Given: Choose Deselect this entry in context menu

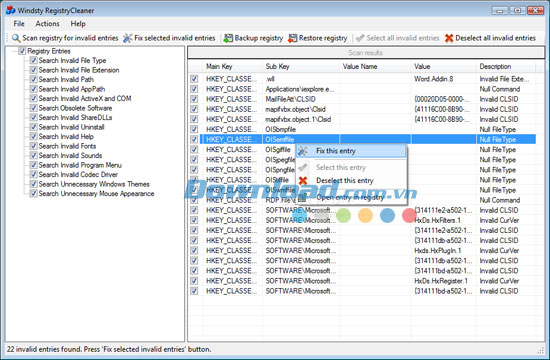Looking at the screenshot, I should [x=351, y=181].
